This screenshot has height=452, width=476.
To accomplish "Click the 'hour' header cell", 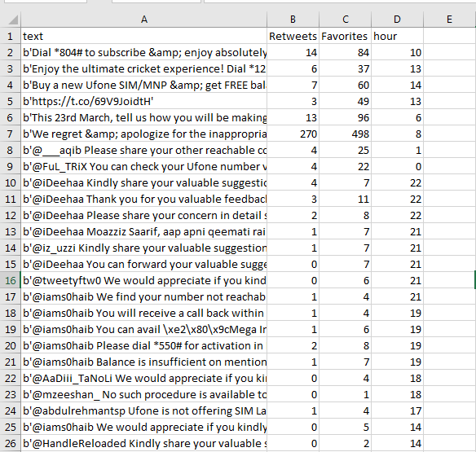I will [397, 36].
